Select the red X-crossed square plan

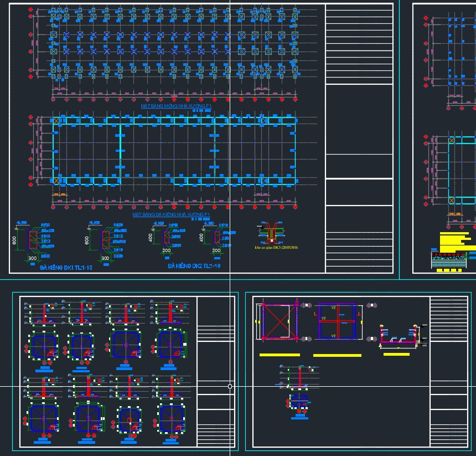(280, 321)
